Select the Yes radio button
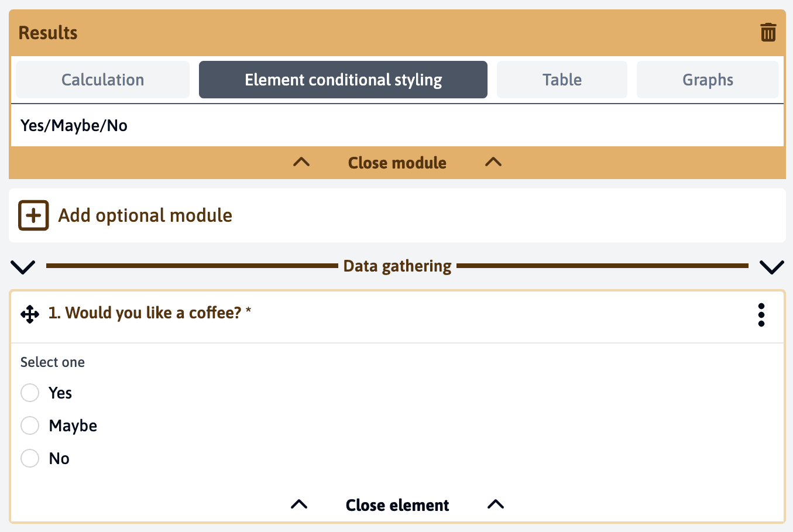 pyautogui.click(x=30, y=393)
